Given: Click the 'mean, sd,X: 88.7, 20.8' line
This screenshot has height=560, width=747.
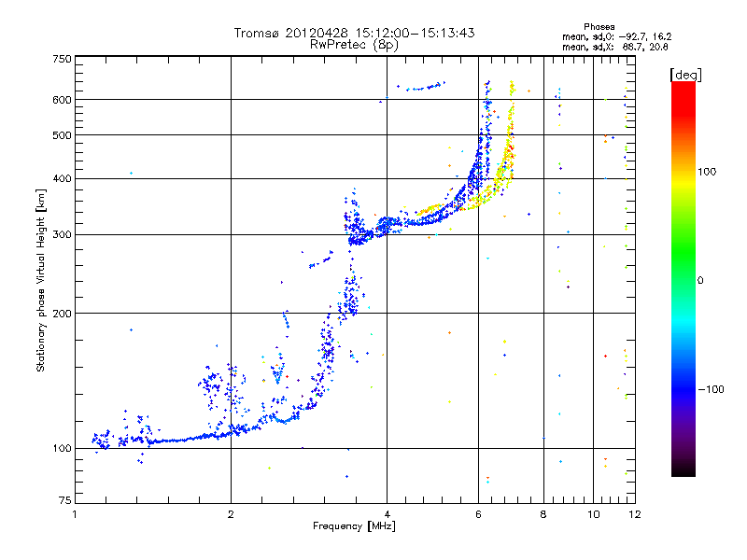Looking at the screenshot, I should pos(615,47).
